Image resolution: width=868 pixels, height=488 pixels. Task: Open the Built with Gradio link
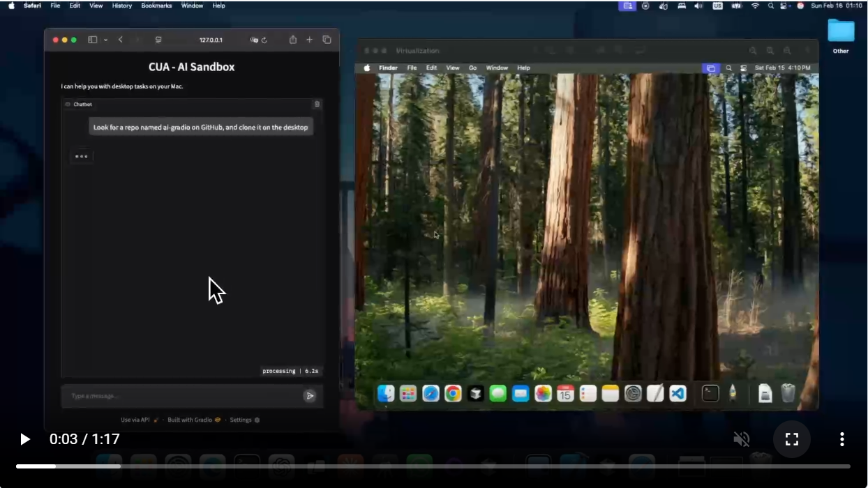[194, 420]
